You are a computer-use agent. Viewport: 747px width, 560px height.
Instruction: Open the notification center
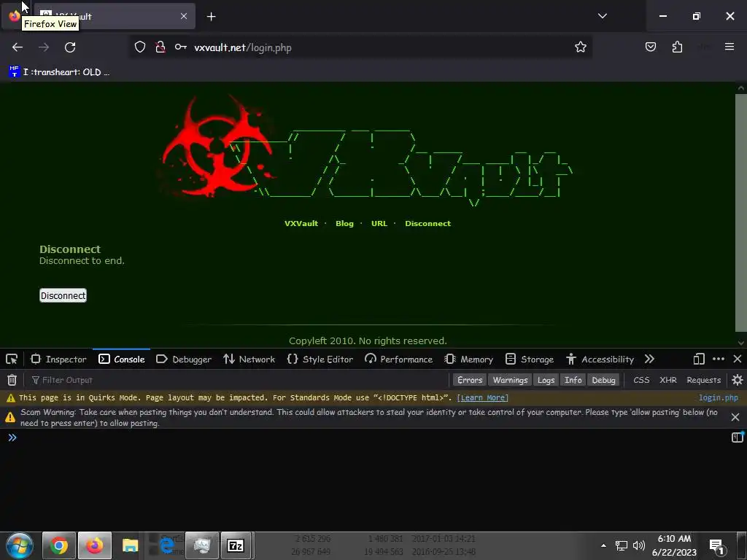716,546
